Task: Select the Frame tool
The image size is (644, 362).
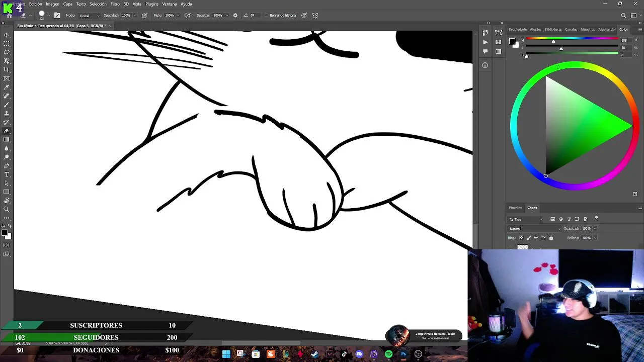Action: pyautogui.click(x=7, y=78)
